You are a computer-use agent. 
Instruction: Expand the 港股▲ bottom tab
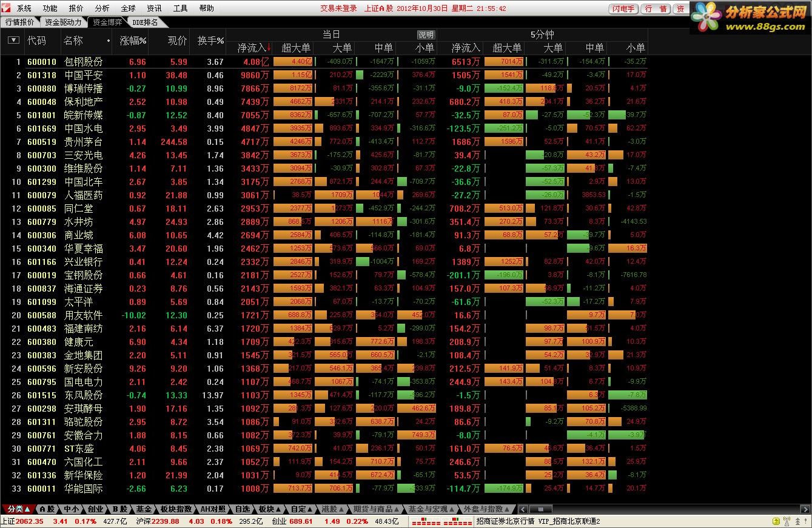click(x=333, y=509)
